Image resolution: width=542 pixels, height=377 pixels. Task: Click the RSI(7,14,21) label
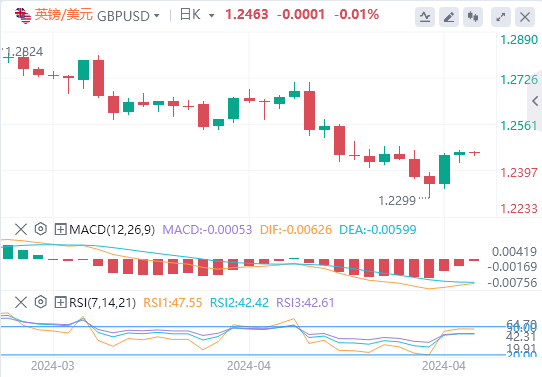click(x=102, y=303)
